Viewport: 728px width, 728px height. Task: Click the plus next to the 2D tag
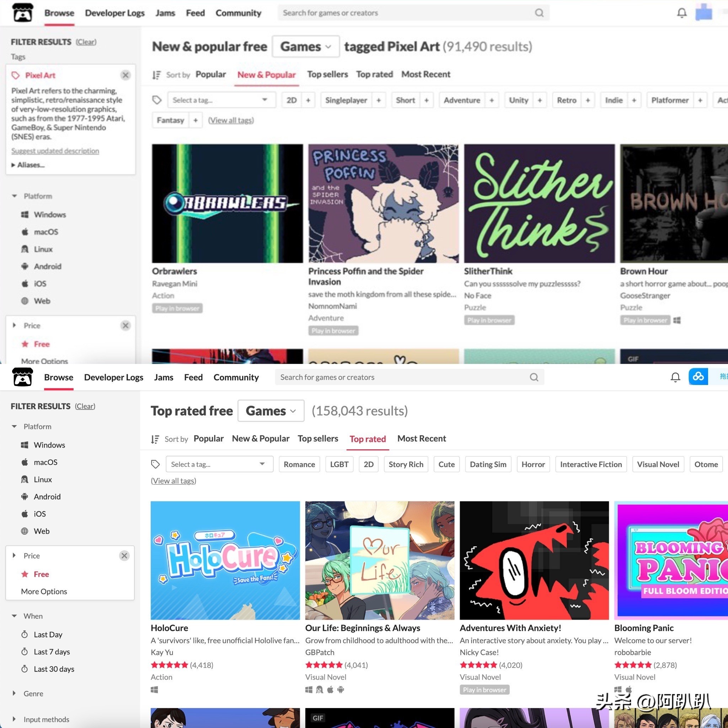coord(308,100)
